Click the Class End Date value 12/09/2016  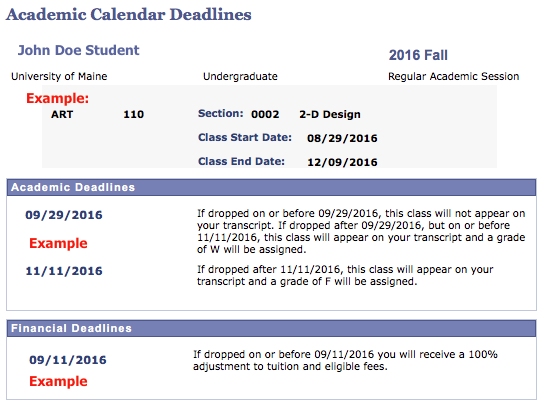[x=342, y=162]
